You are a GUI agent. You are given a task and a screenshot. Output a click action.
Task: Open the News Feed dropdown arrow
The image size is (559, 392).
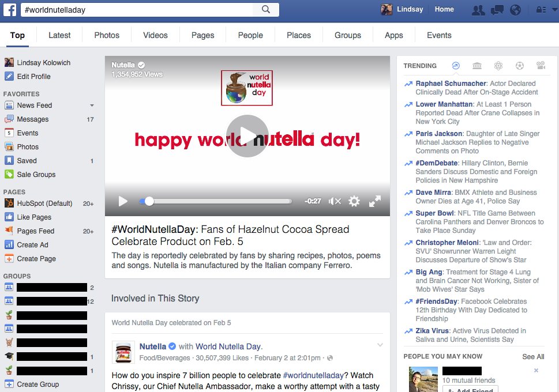tap(92, 105)
